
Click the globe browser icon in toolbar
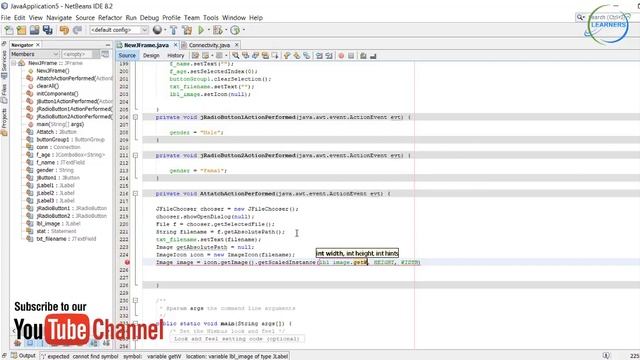point(157,30)
